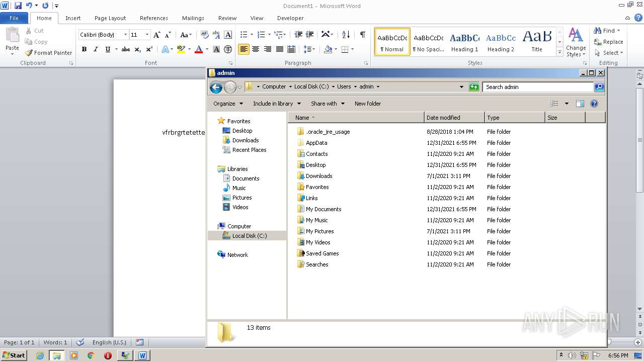Click Clear Formatting icon
This screenshot has height=362, width=644.
click(x=204, y=35)
